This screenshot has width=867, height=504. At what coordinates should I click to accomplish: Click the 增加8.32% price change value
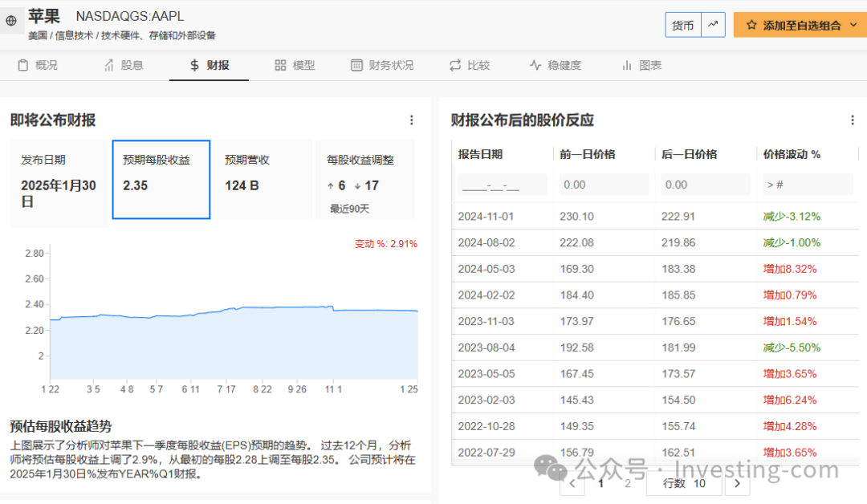[790, 269]
